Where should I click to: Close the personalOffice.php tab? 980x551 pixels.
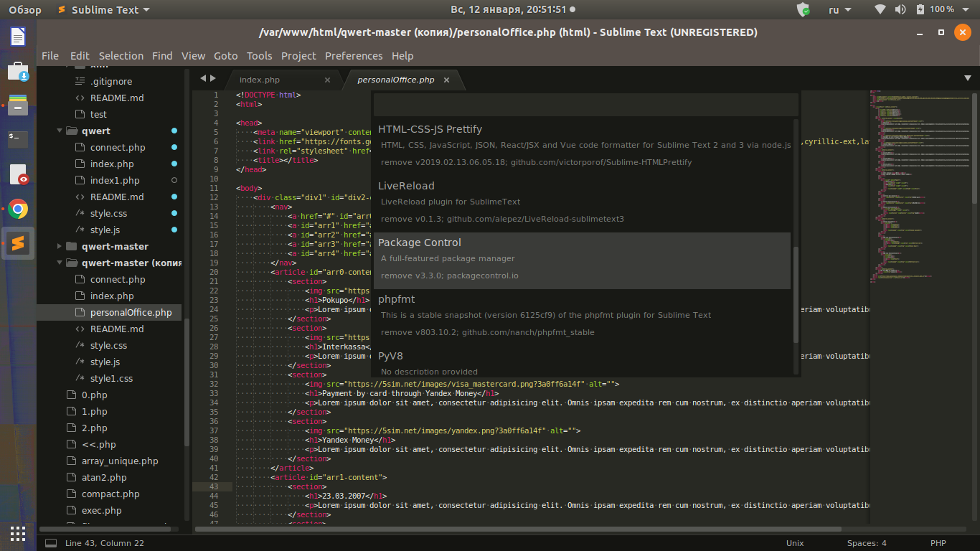tap(448, 80)
